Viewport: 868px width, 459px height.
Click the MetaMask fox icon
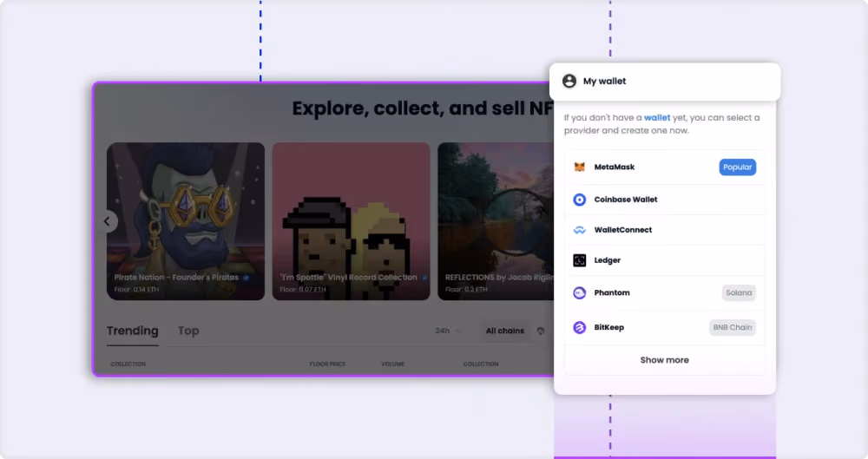click(579, 167)
